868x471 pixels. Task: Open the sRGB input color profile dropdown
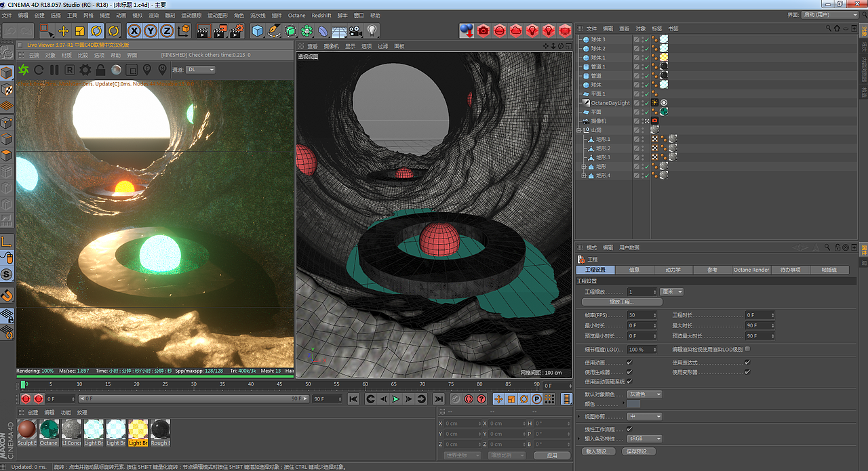point(645,438)
